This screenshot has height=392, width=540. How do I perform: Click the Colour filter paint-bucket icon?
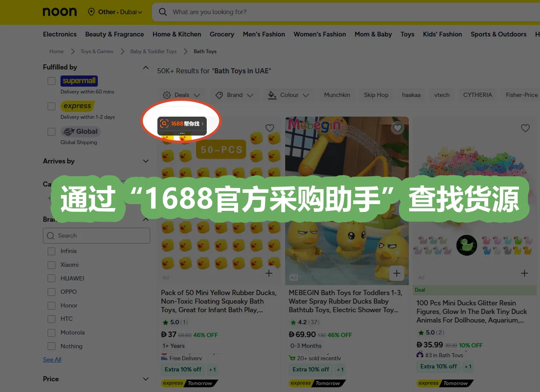[272, 95]
